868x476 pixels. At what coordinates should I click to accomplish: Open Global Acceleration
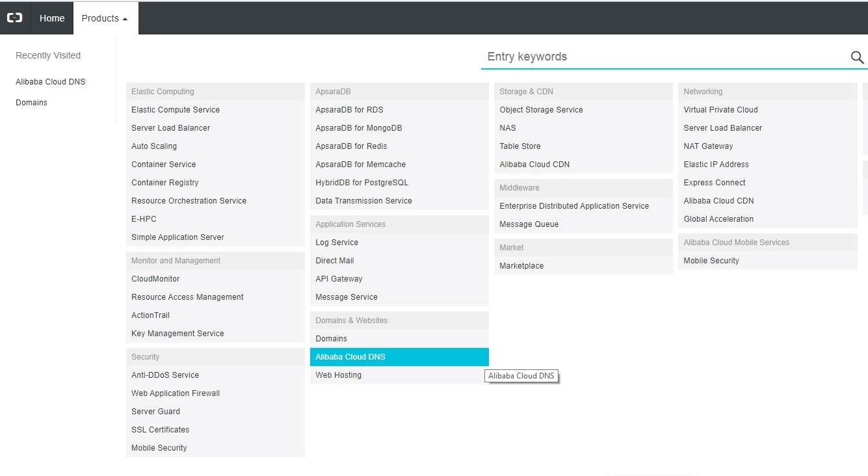pyautogui.click(x=768, y=219)
